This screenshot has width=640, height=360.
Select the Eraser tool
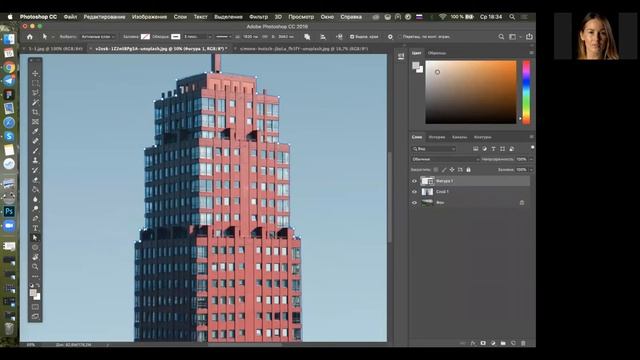pyautogui.click(x=35, y=180)
